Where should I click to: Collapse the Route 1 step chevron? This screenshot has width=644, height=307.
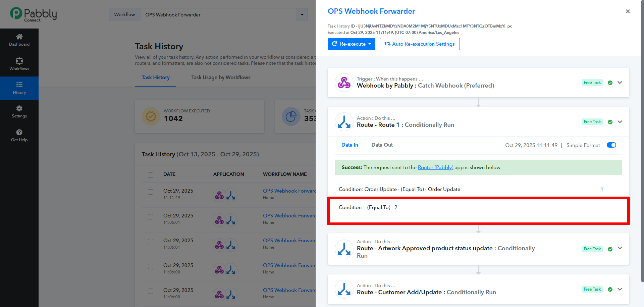pyautogui.click(x=620, y=122)
